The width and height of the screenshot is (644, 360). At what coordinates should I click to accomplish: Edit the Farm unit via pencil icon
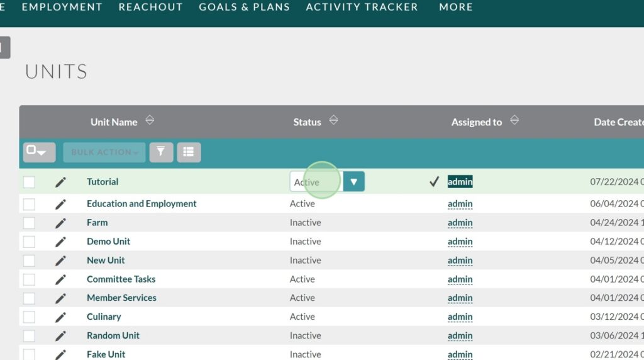pos(60,223)
